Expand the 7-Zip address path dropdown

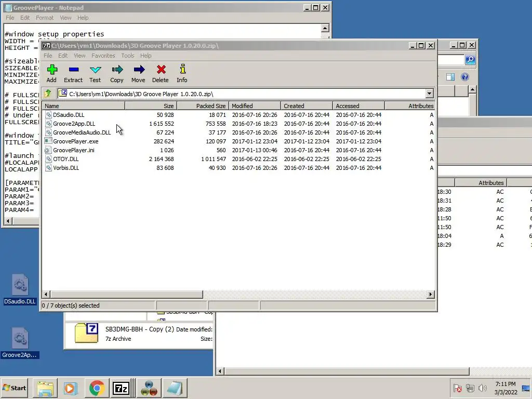coord(430,94)
